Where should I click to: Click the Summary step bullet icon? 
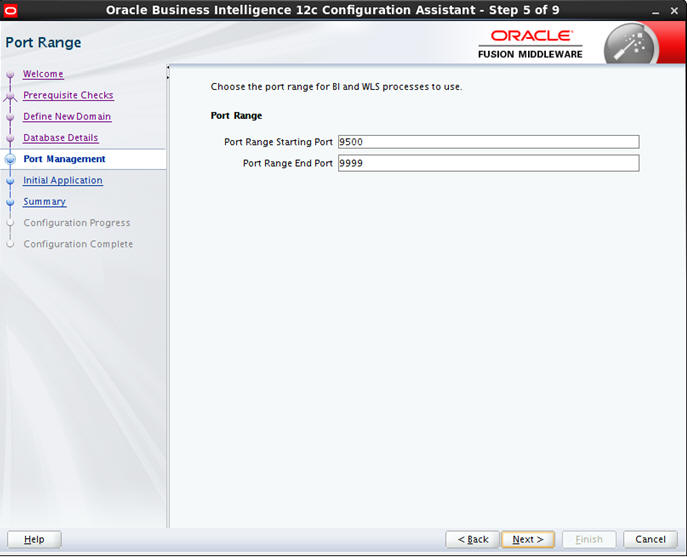(x=10, y=202)
